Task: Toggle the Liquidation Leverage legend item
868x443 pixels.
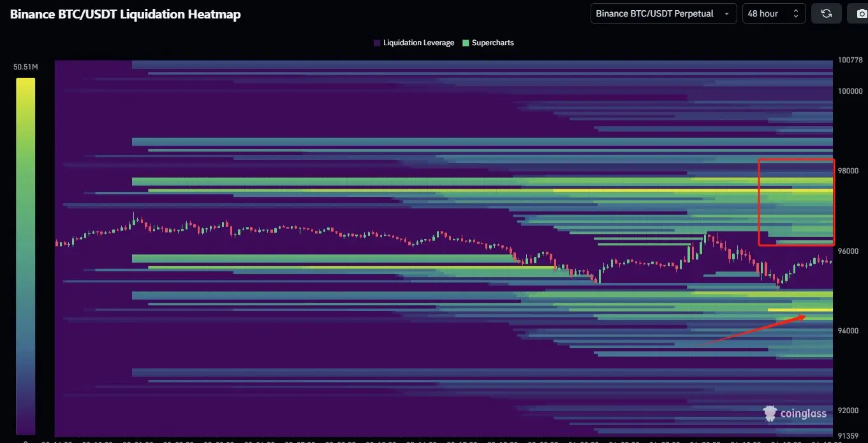Action: point(414,43)
